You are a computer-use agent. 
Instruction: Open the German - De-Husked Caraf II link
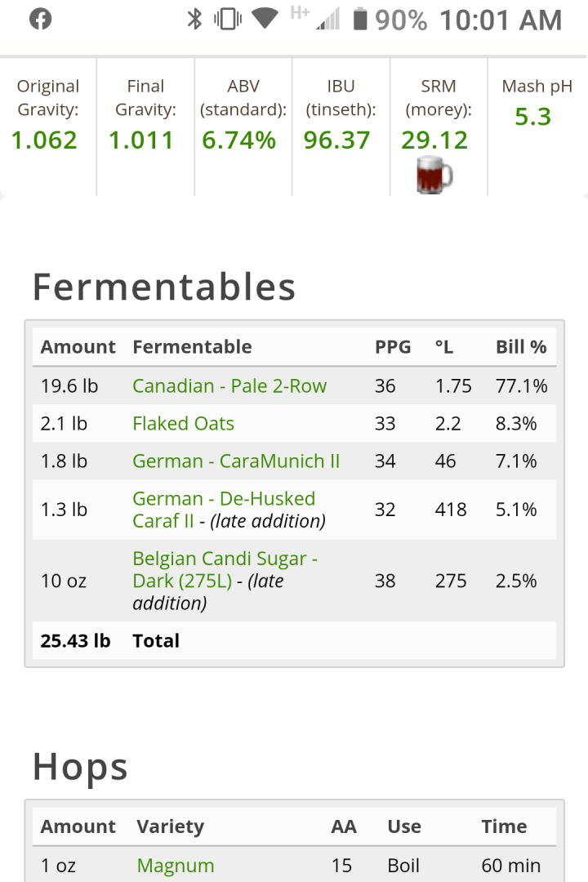point(224,510)
